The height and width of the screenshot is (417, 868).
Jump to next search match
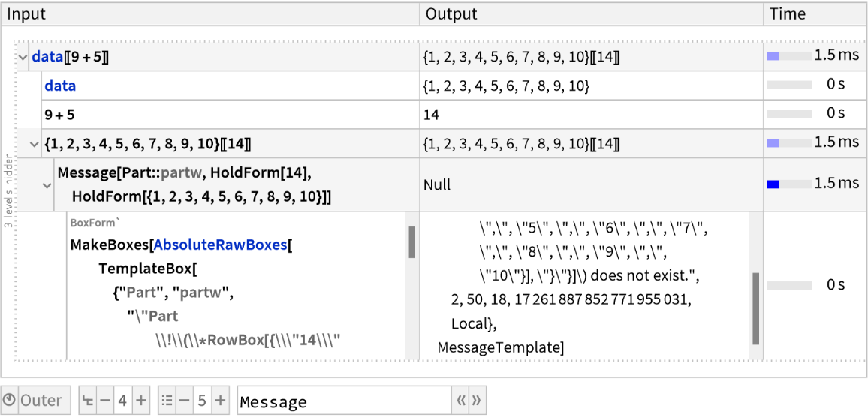click(477, 401)
